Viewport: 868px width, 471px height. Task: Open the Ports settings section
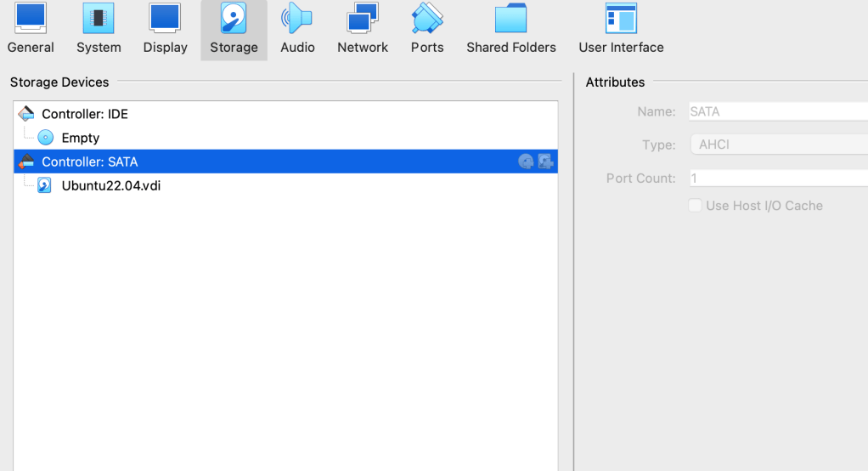click(427, 30)
